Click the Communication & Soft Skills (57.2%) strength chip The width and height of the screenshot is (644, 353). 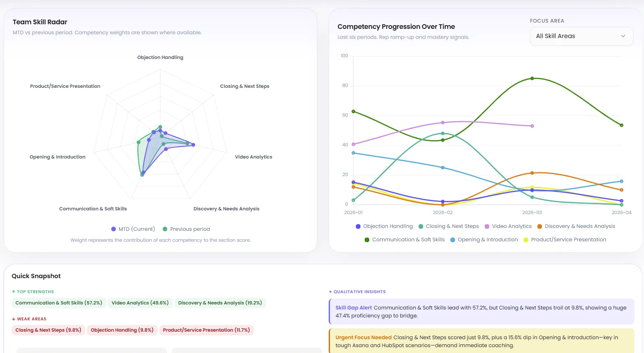click(59, 303)
